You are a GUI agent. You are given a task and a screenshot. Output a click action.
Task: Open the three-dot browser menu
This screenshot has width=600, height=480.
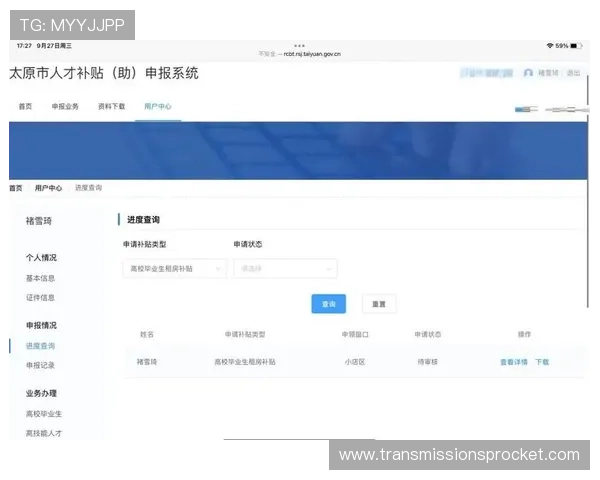coord(300,46)
